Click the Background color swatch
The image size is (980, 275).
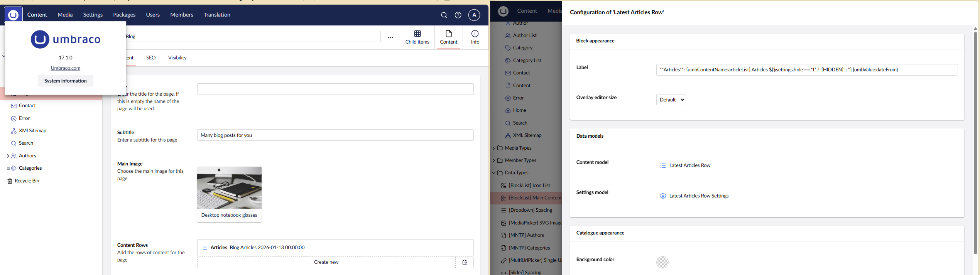[x=662, y=262]
